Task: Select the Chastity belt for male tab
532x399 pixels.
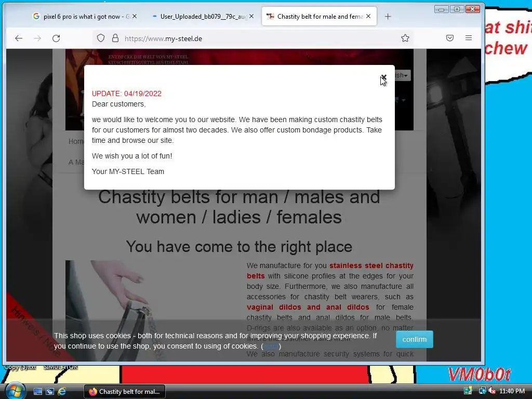Action: pos(319,16)
